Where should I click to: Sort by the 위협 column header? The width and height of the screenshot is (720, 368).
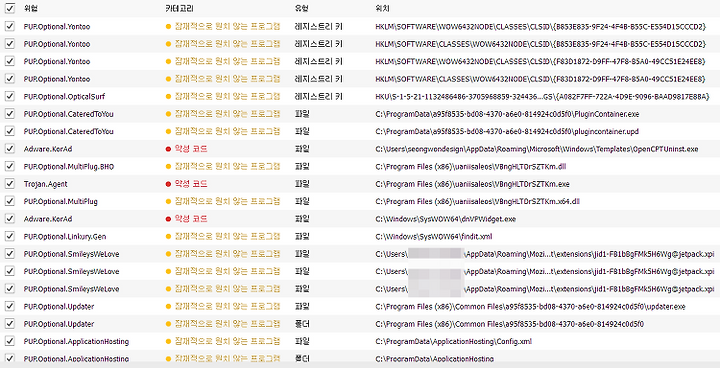(31, 8)
